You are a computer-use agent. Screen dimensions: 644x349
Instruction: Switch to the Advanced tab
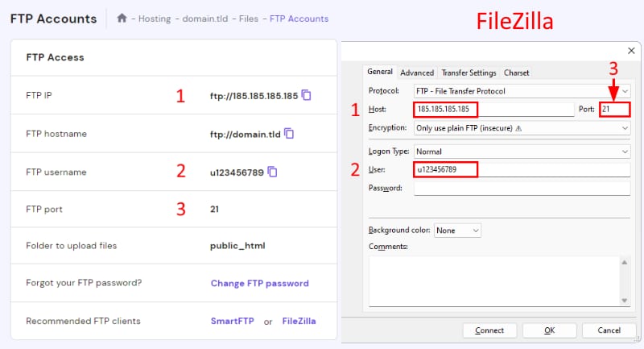tap(417, 73)
